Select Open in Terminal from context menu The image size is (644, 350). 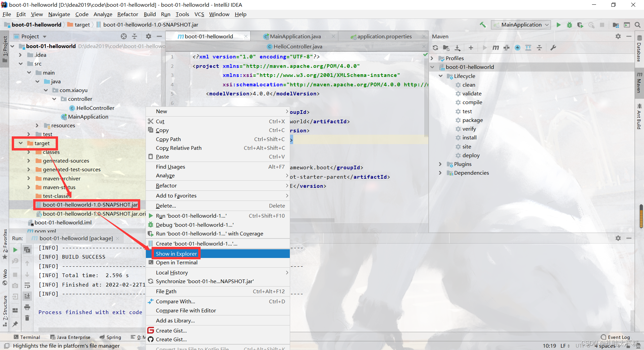(218, 262)
